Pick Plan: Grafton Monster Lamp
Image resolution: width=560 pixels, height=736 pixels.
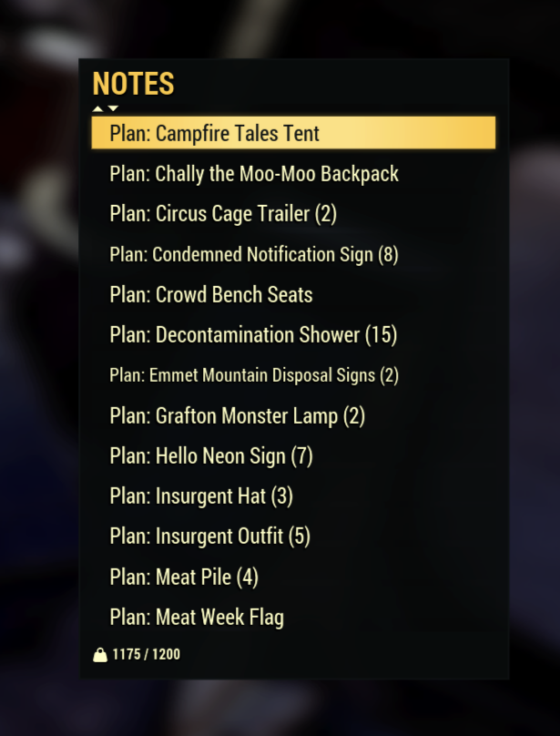click(x=293, y=416)
